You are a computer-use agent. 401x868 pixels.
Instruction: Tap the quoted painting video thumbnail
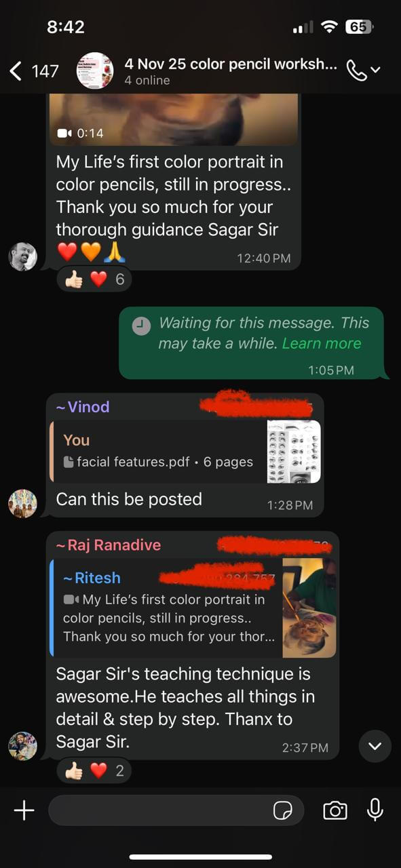(x=309, y=608)
